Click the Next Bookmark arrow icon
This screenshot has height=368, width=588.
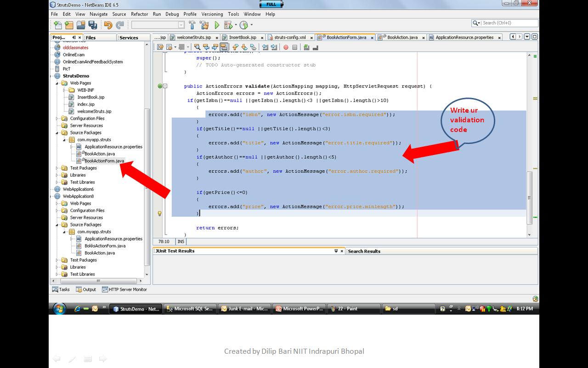(x=244, y=46)
